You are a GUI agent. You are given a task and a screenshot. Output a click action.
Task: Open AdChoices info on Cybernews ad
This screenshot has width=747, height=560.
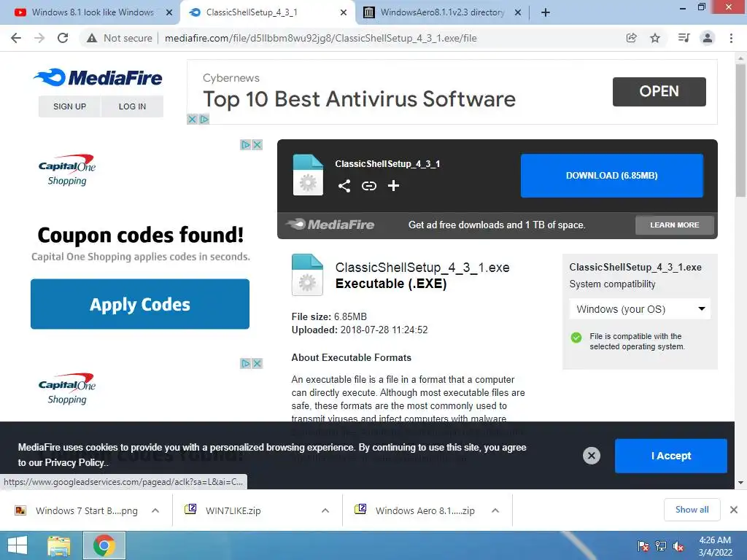204,119
